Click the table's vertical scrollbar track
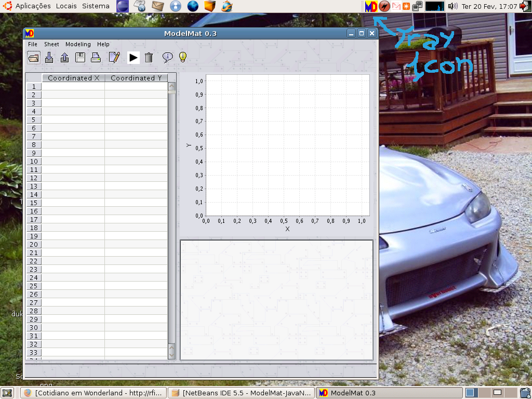532x399 pixels. 171,220
